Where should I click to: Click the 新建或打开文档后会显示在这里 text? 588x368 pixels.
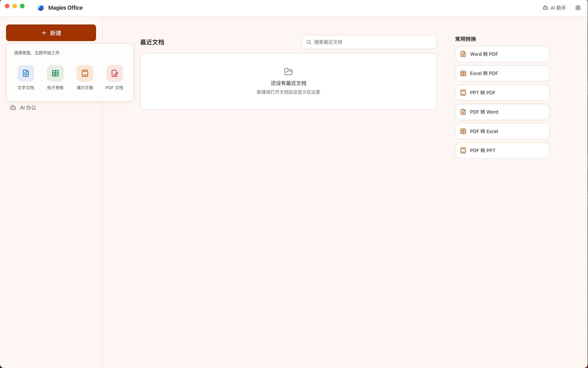pyautogui.click(x=288, y=92)
